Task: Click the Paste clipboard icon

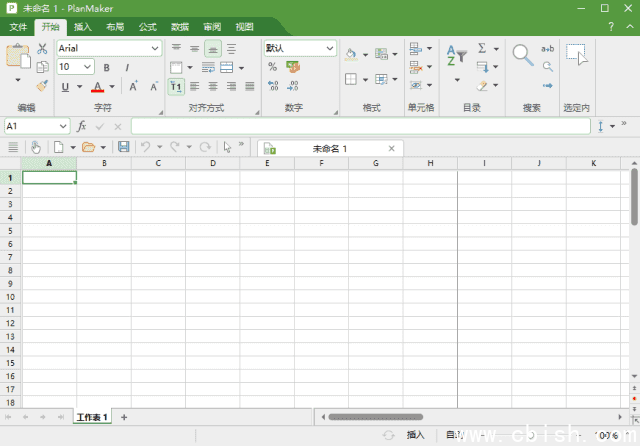Action: click(x=18, y=55)
